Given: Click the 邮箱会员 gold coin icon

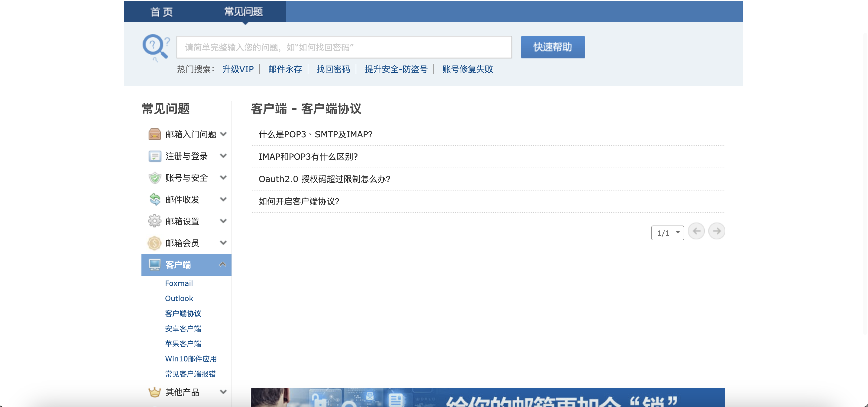Looking at the screenshot, I should point(155,243).
